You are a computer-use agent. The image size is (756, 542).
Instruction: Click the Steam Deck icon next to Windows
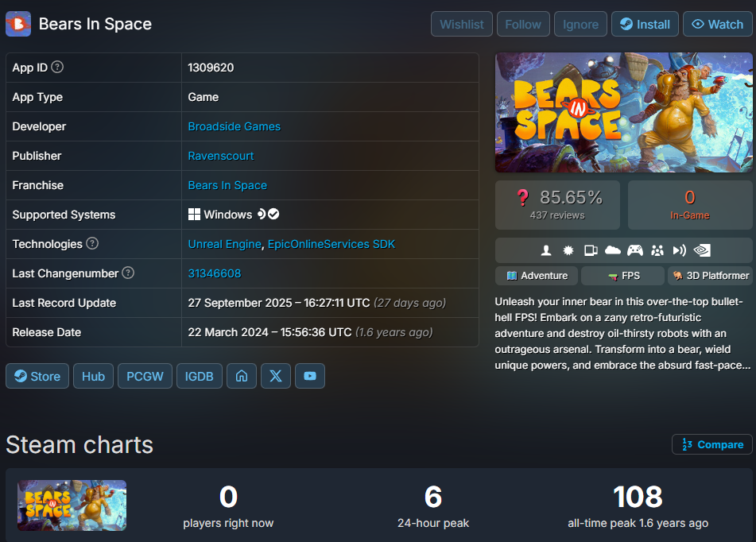tap(262, 214)
